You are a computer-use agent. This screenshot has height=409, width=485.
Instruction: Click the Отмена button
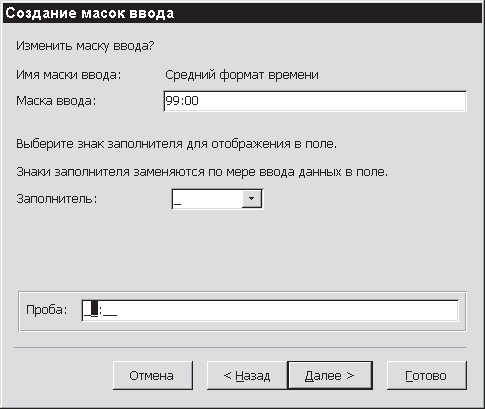pos(153,375)
